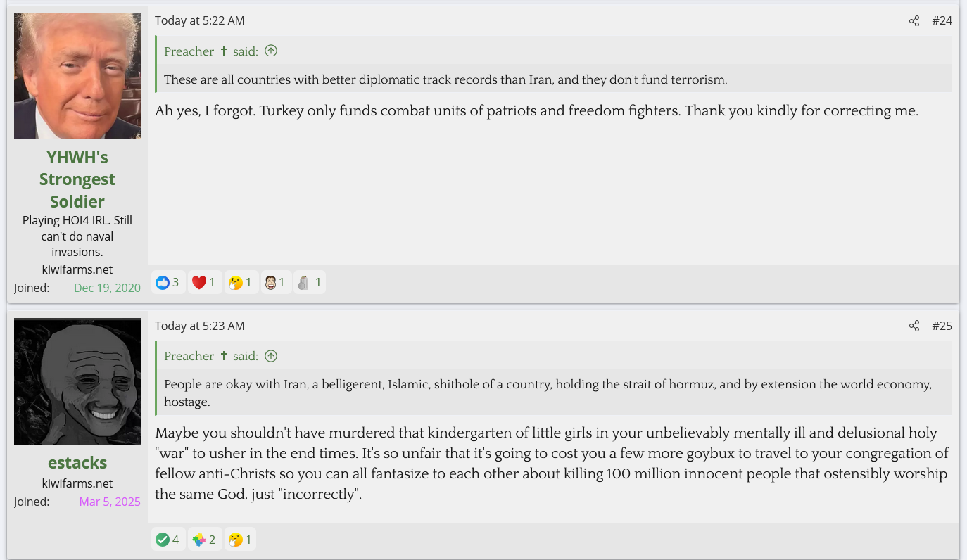Screen dimensions: 967x560
Task: Click the share icon on post #25
Action: click(914, 326)
